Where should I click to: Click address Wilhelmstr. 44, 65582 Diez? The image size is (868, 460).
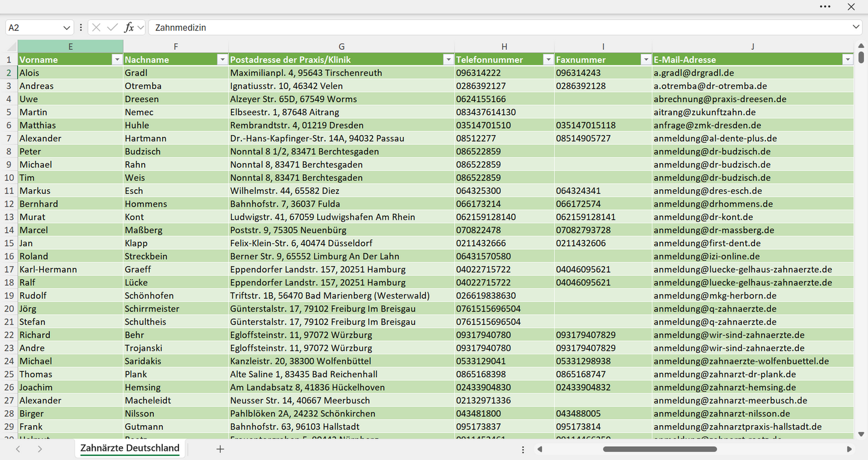click(x=341, y=191)
